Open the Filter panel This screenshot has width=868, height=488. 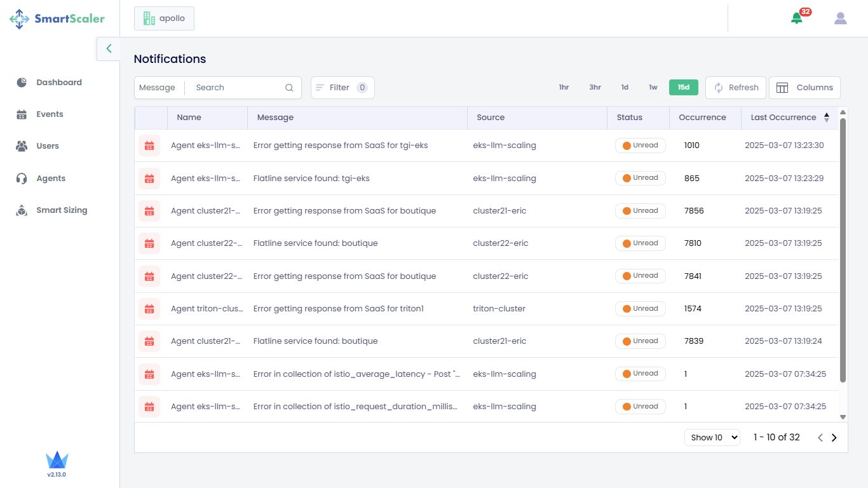pos(342,88)
